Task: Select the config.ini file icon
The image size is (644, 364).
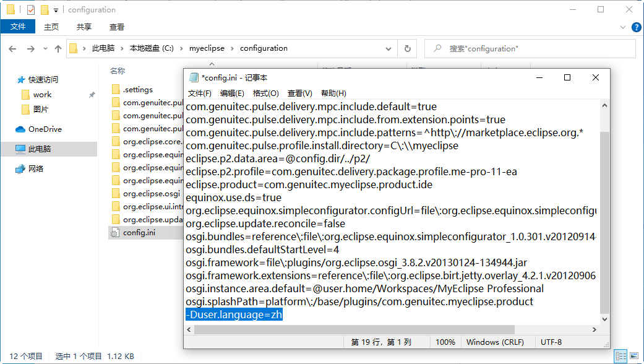Action: click(x=115, y=233)
